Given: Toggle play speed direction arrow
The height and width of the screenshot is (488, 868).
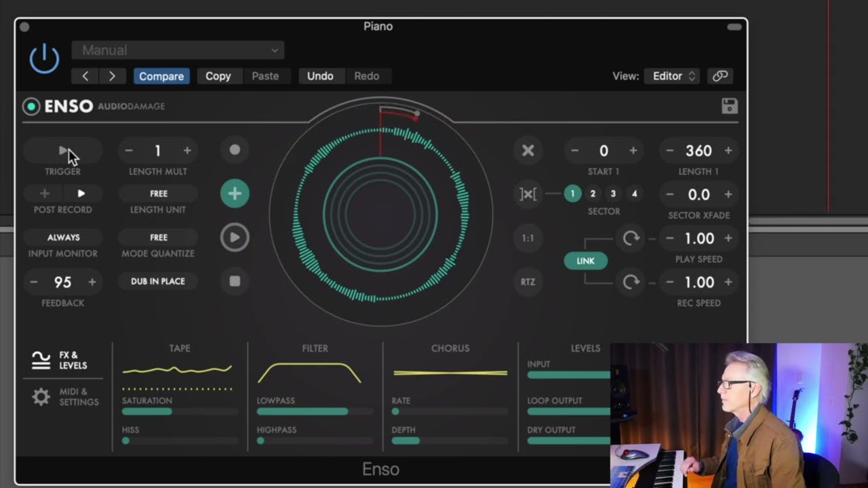Looking at the screenshot, I should click(x=631, y=238).
